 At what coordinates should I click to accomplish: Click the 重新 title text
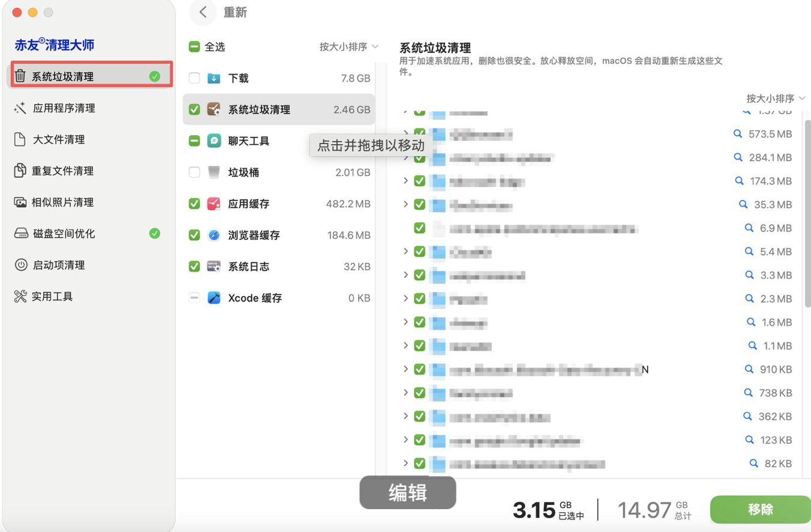click(x=235, y=13)
